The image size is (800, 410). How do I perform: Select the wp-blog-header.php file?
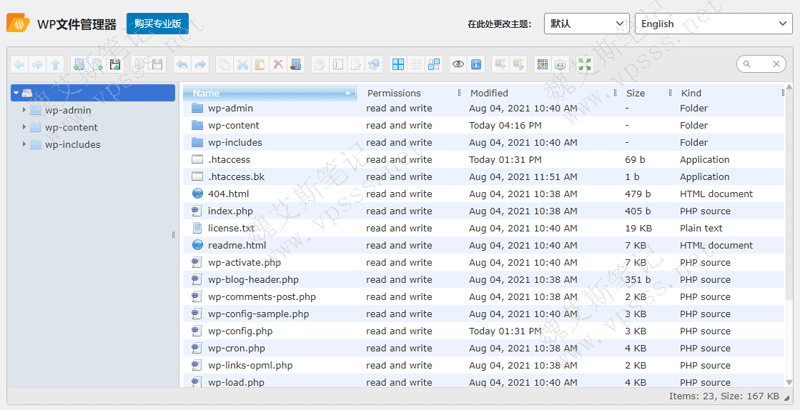(x=483, y=280)
